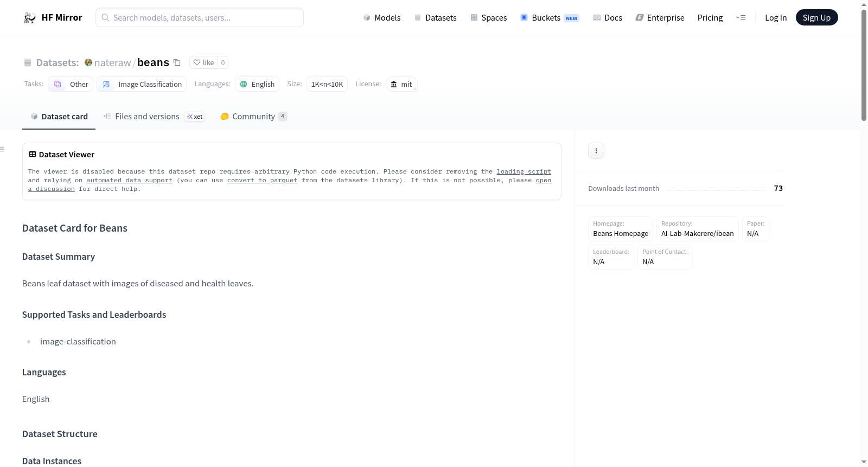This screenshot has height=467, width=868.
Task: Click the dataset icon beside Datasets heading
Action: [28, 62]
